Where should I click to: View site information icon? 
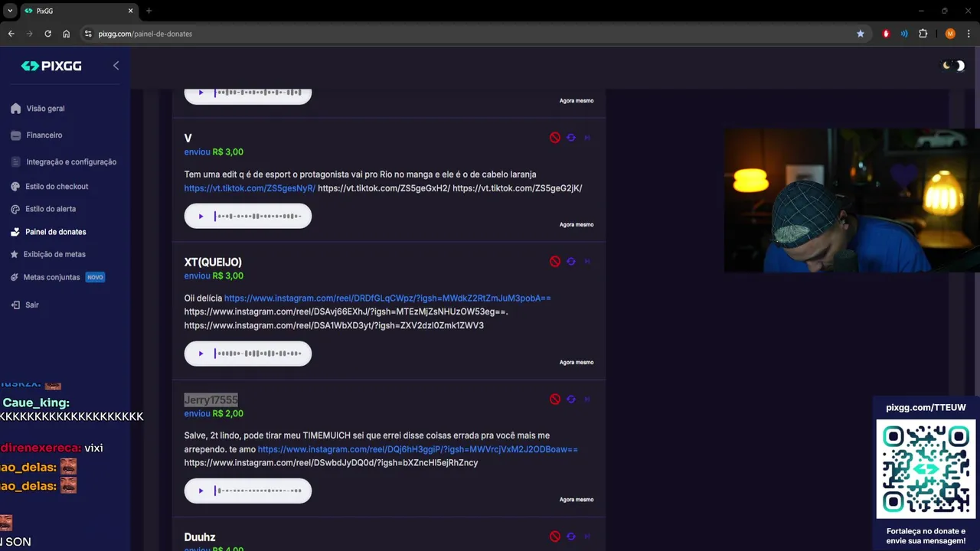pyautogui.click(x=88, y=34)
